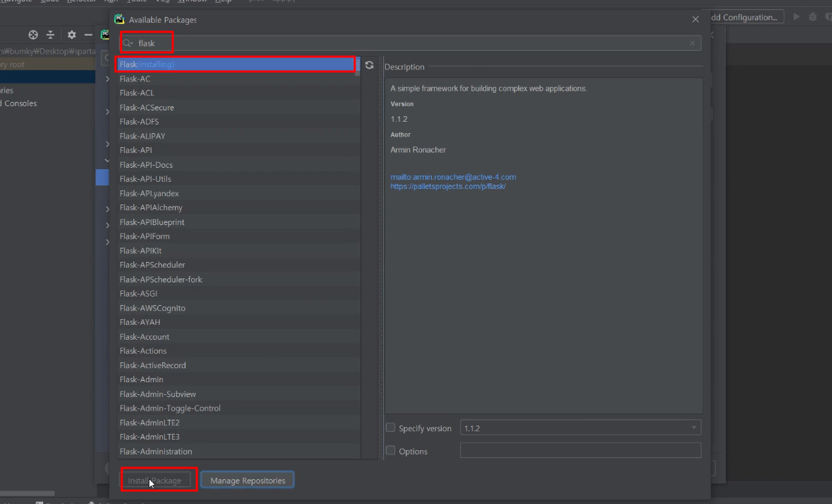The image size is (832, 504).
Task: Select Flask (installing) package row
Action: point(236,64)
